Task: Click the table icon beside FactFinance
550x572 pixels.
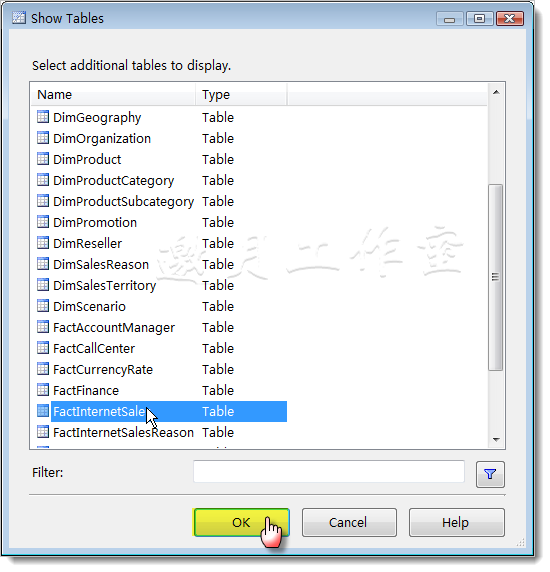Action: click(43, 390)
